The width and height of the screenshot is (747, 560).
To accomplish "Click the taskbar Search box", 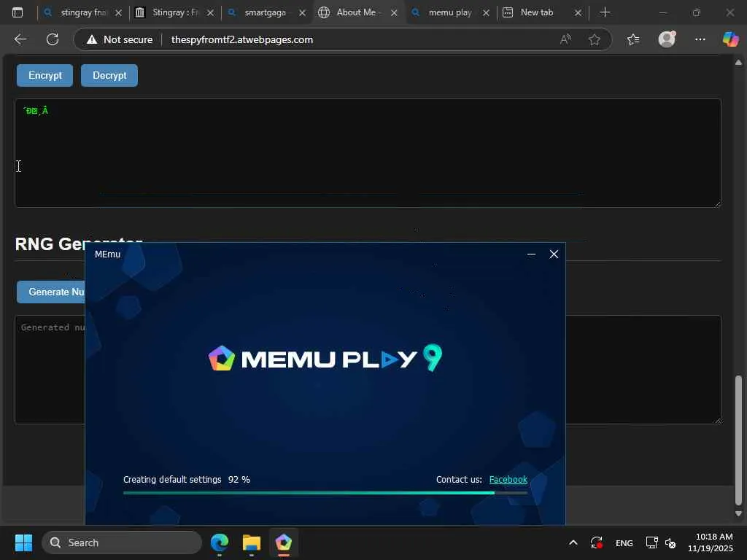I will click(122, 542).
